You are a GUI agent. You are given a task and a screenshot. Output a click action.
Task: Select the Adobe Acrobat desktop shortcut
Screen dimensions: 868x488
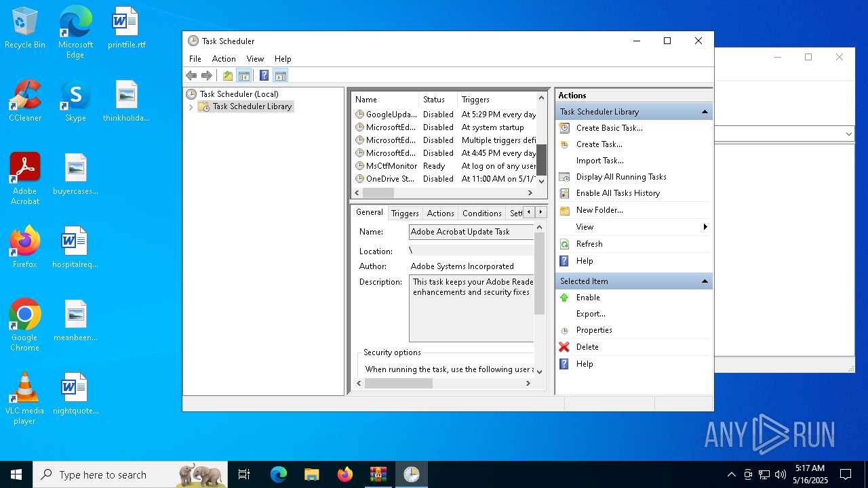(25, 178)
